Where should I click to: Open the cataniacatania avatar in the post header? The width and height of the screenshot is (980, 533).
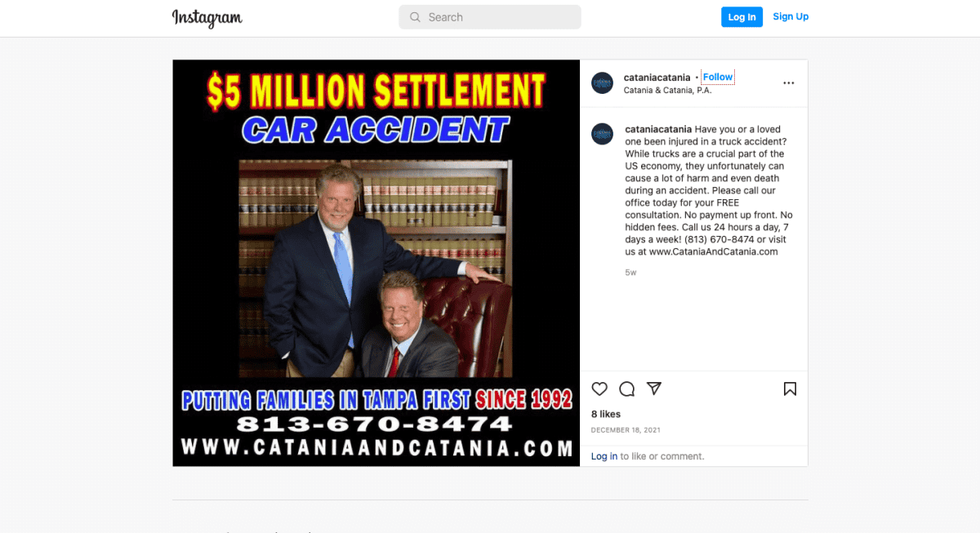coord(602,83)
